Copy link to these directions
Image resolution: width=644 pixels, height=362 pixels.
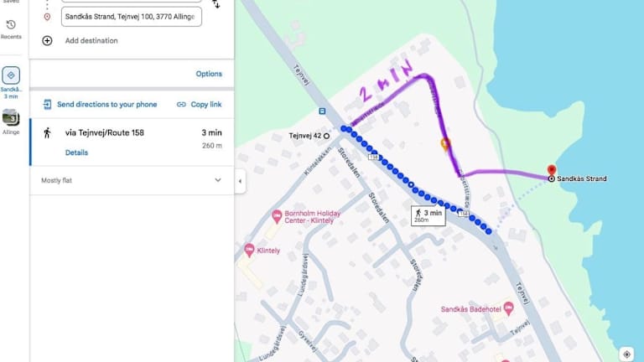(200, 104)
